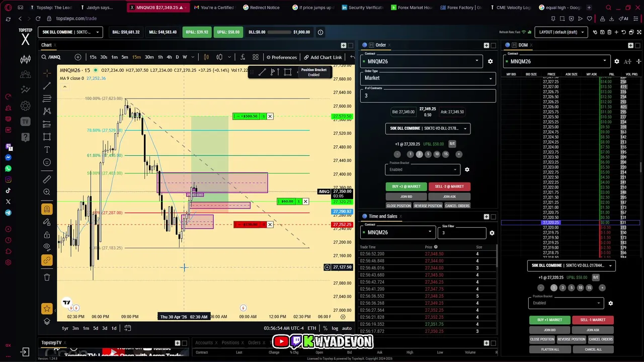Open the sidebar settings gear icon
Image resolution: width=644 pixels, height=362 pixels.
click(x=26, y=106)
